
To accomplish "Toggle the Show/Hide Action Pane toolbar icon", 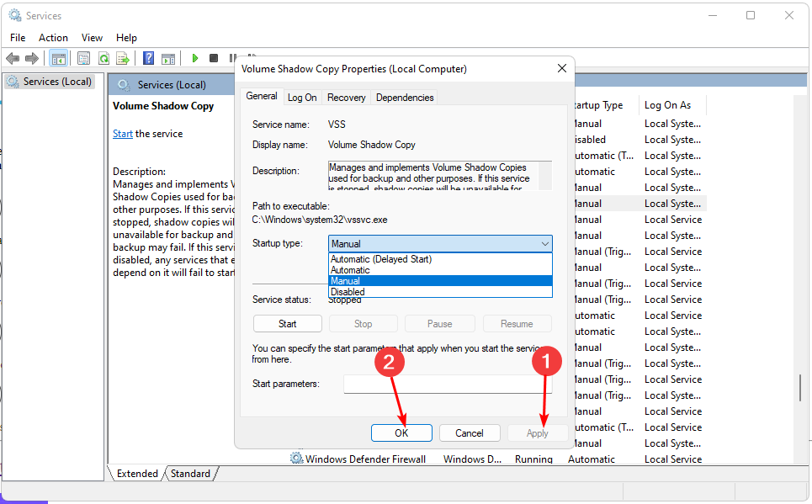I will (x=168, y=58).
